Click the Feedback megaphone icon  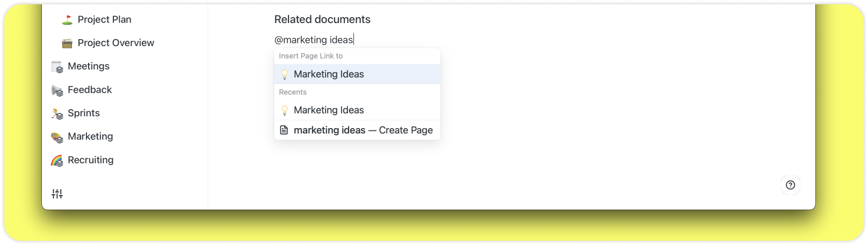57,90
